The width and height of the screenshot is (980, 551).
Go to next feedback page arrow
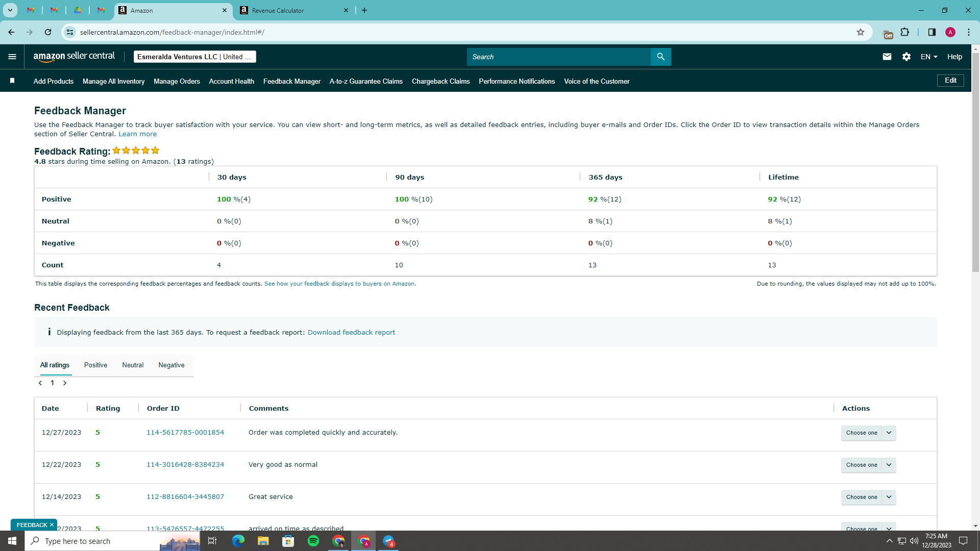coord(65,383)
